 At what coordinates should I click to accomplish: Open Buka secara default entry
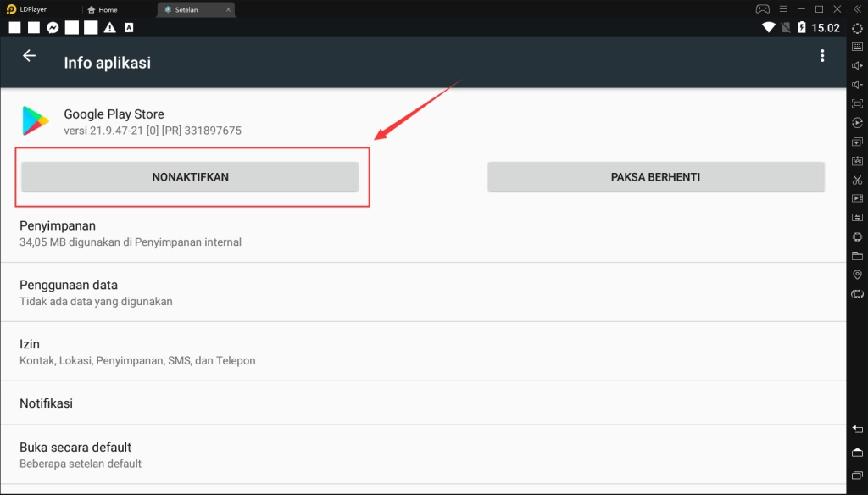coord(424,454)
